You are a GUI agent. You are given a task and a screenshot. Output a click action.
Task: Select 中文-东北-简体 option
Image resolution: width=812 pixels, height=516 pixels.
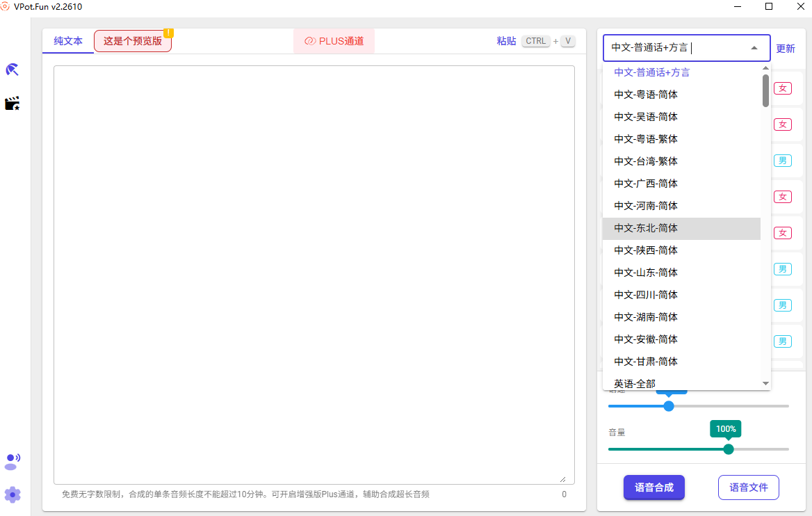(x=681, y=229)
